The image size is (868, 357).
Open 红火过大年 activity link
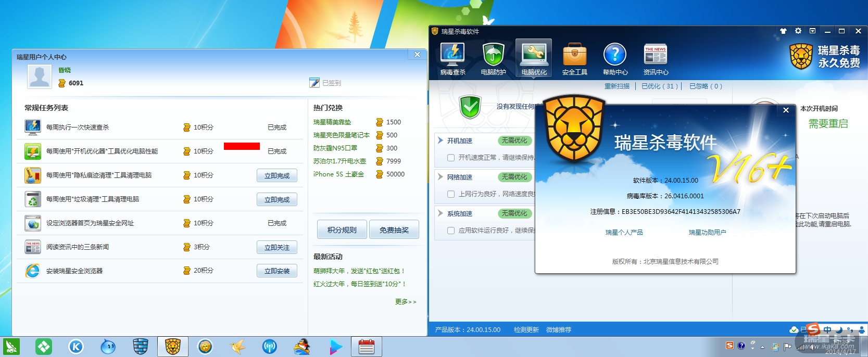(x=360, y=284)
